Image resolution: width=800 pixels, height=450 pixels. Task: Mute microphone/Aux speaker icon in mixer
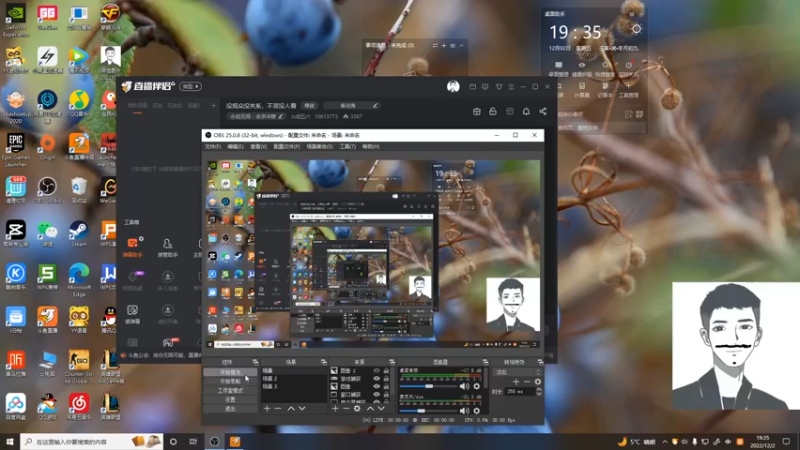click(x=464, y=411)
